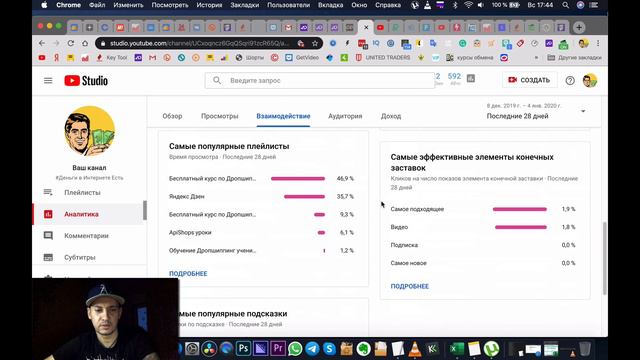This screenshot has height=360, width=640.
Task: Click the Wi-Fi status icon
Action: point(468,5)
